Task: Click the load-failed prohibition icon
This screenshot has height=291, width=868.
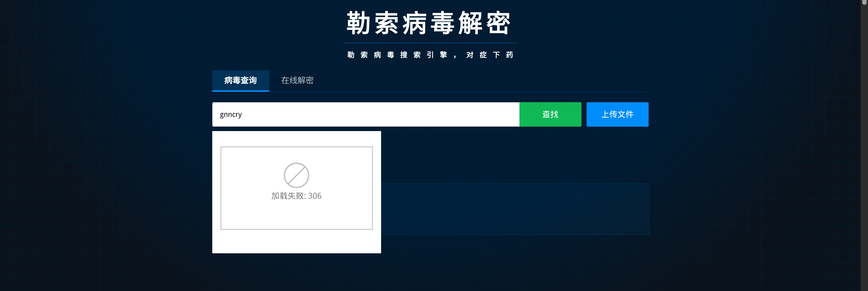Action: [296, 175]
